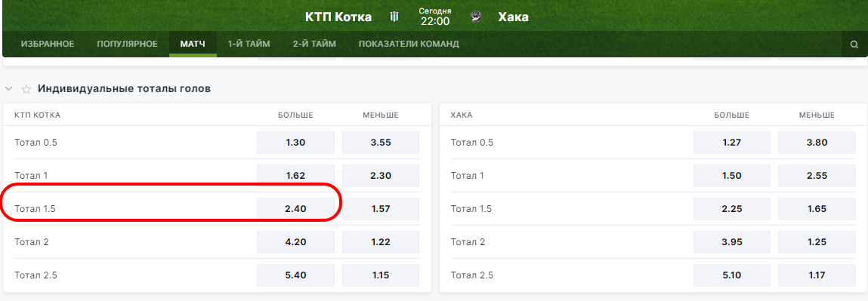Bet КТП Котка Тотал 0.5 меньше 3.55
The width and height of the screenshot is (868, 301).
(381, 143)
